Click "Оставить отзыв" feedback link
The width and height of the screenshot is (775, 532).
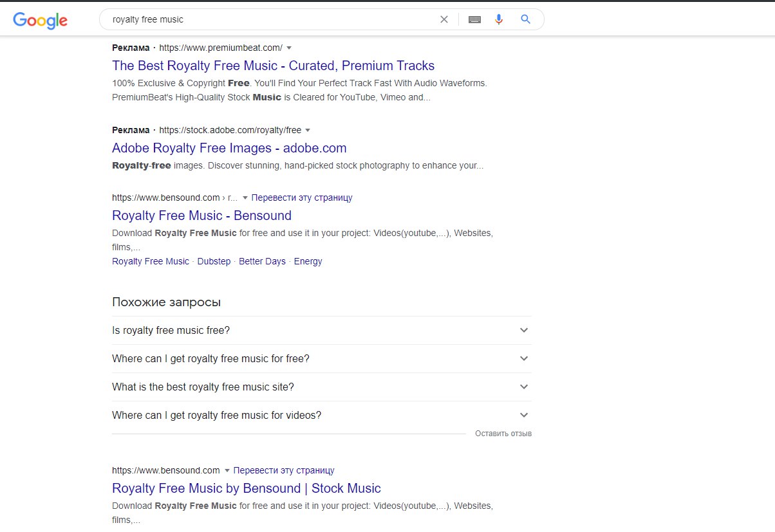click(503, 434)
